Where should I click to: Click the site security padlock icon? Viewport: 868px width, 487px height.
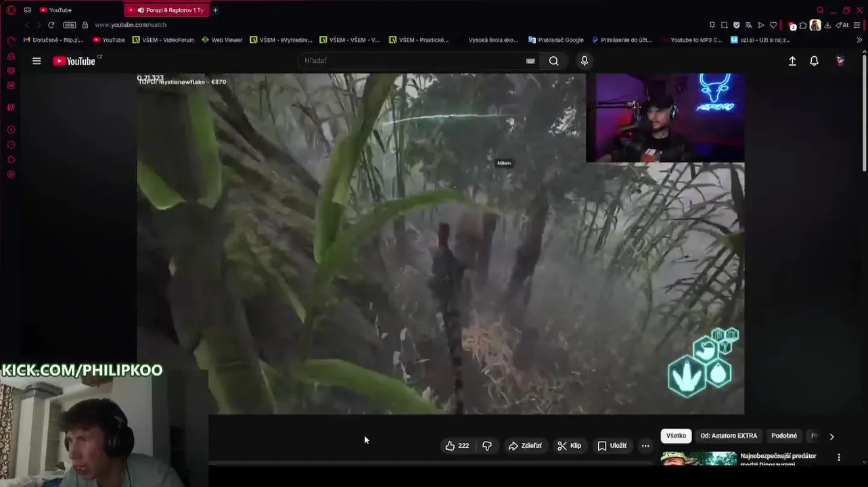(85, 25)
